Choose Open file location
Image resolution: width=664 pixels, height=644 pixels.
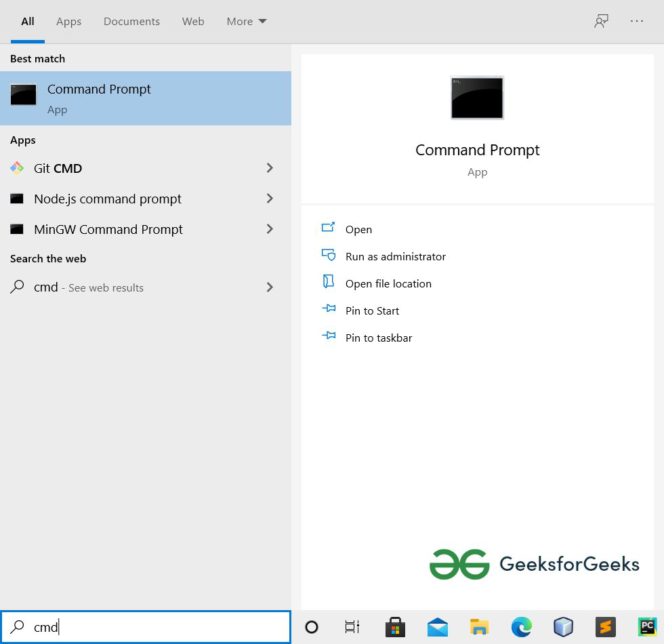point(388,283)
